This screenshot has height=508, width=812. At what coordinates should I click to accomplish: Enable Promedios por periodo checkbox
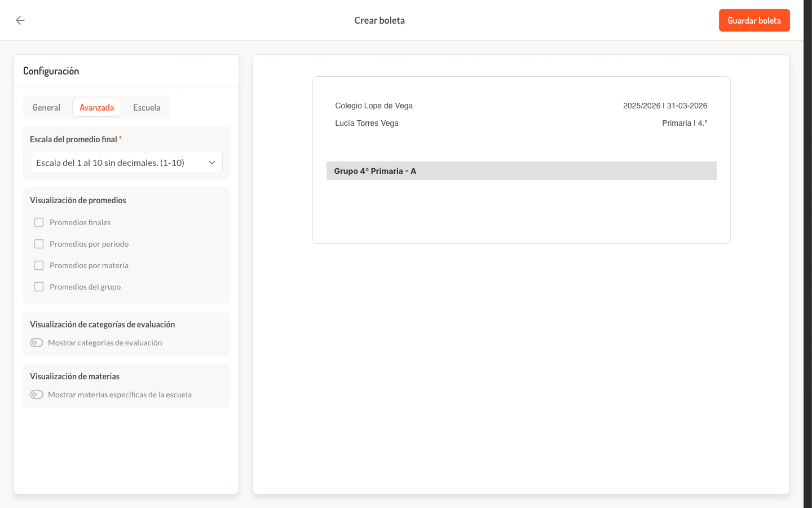point(39,244)
